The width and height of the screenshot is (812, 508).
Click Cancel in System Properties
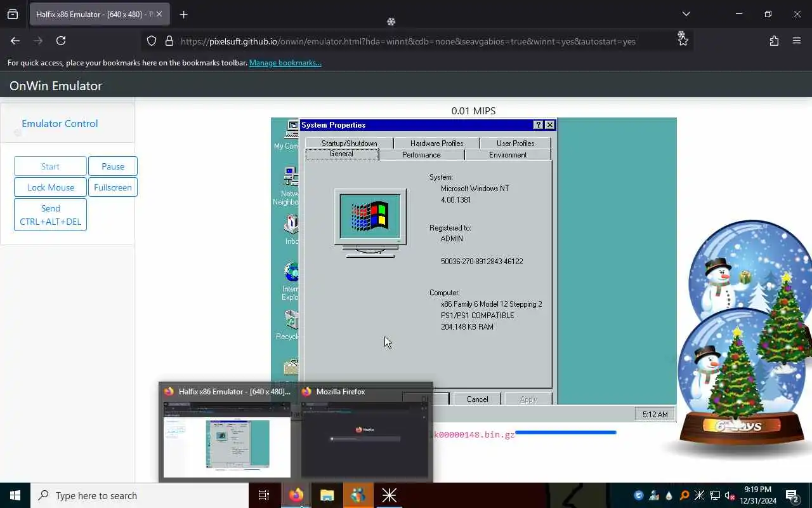pyautogui.click(x=477, y=399)
